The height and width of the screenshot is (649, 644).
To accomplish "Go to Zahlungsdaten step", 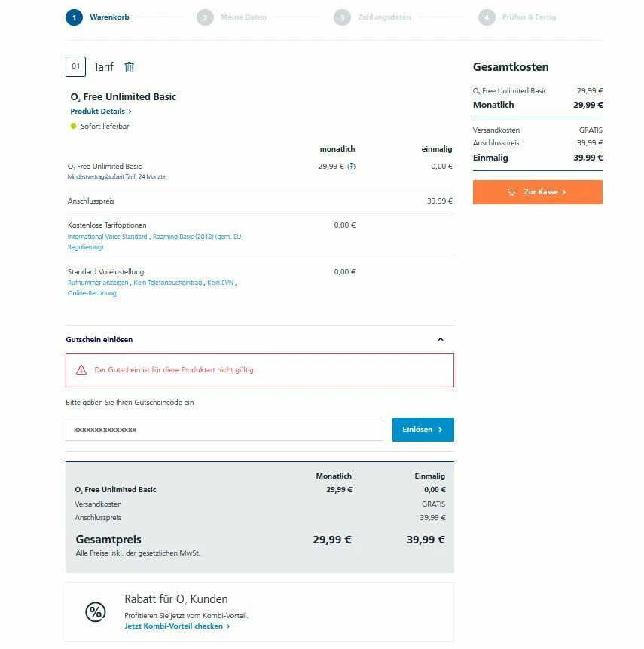I will pyautogui.click(x=384, y=17).
